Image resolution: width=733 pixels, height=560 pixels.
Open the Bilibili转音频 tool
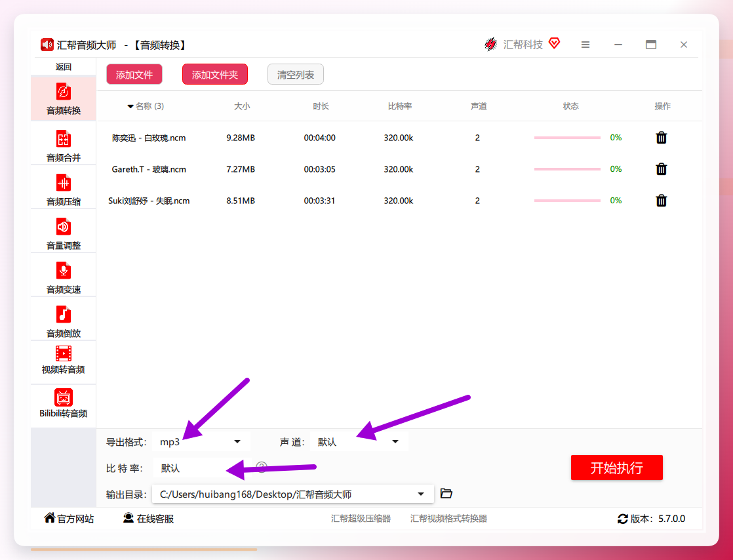(64, 404)
